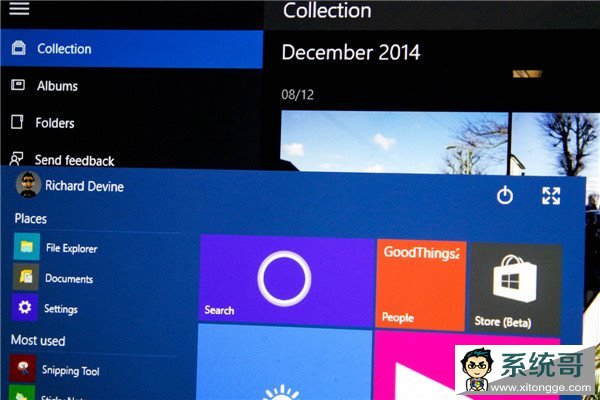Launch Snipping Tool icon in Most used

click(x=23, y=368)
